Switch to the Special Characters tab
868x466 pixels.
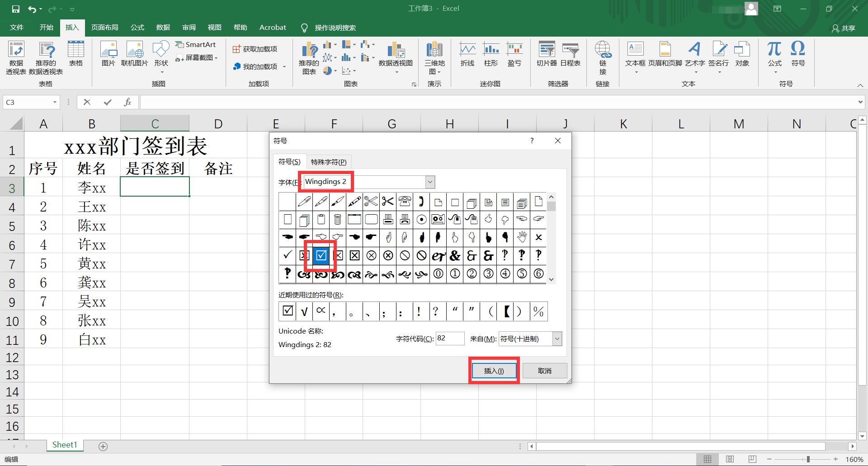[x=329, y=162]
